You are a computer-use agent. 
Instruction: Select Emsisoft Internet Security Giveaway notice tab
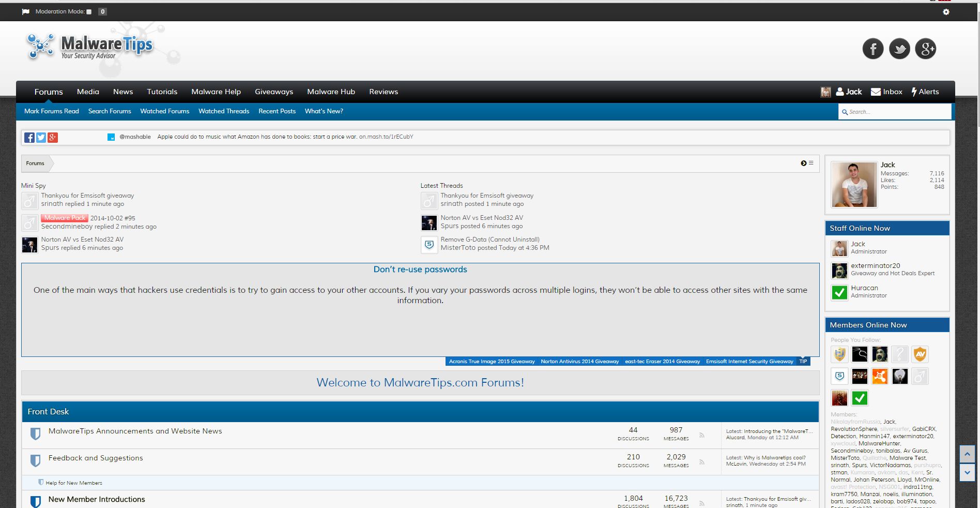[x=749, y=362]
